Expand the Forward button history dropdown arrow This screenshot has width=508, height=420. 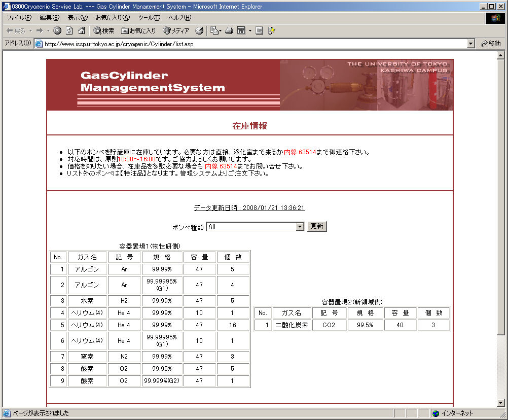point(48,30)
